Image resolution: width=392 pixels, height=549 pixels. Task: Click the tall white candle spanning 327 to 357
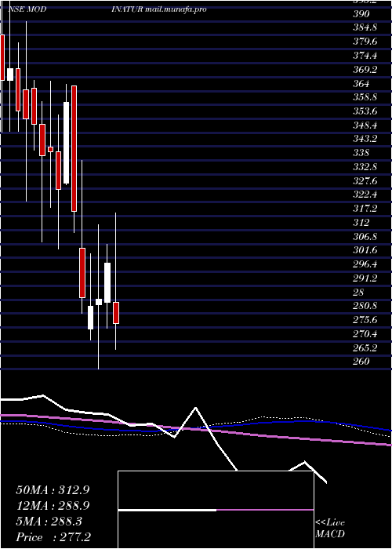66,143
